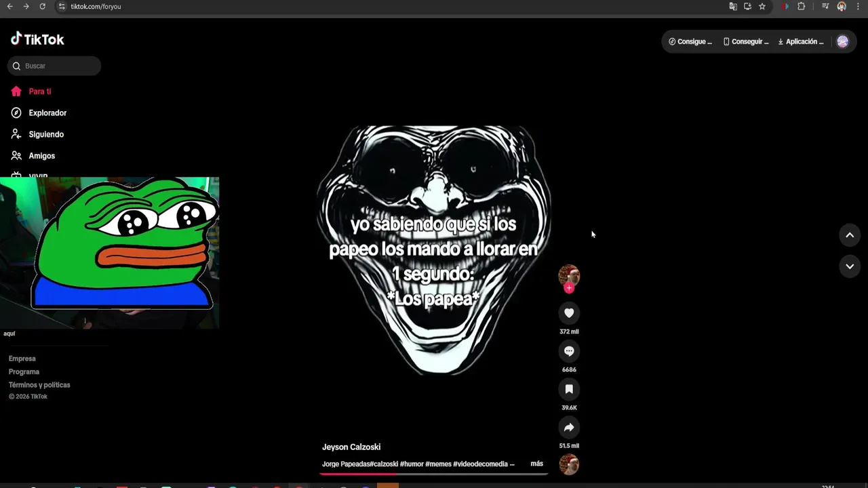Bookmark this page with the star

(762, 6)
